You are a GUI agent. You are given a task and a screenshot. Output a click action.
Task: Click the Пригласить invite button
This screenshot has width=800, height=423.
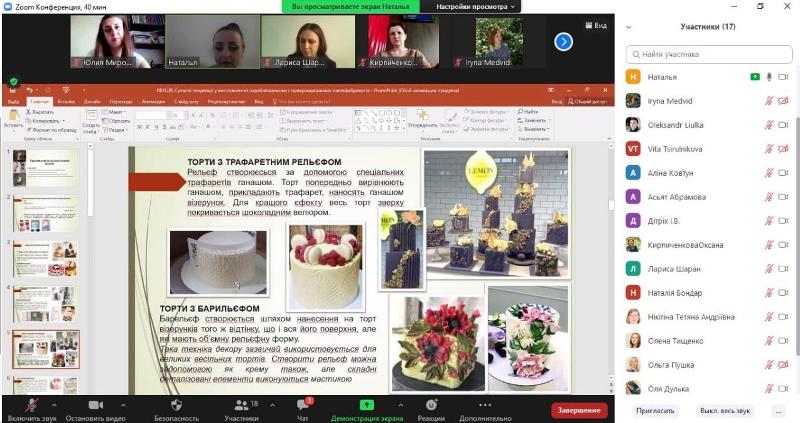[x=656, y=410]
